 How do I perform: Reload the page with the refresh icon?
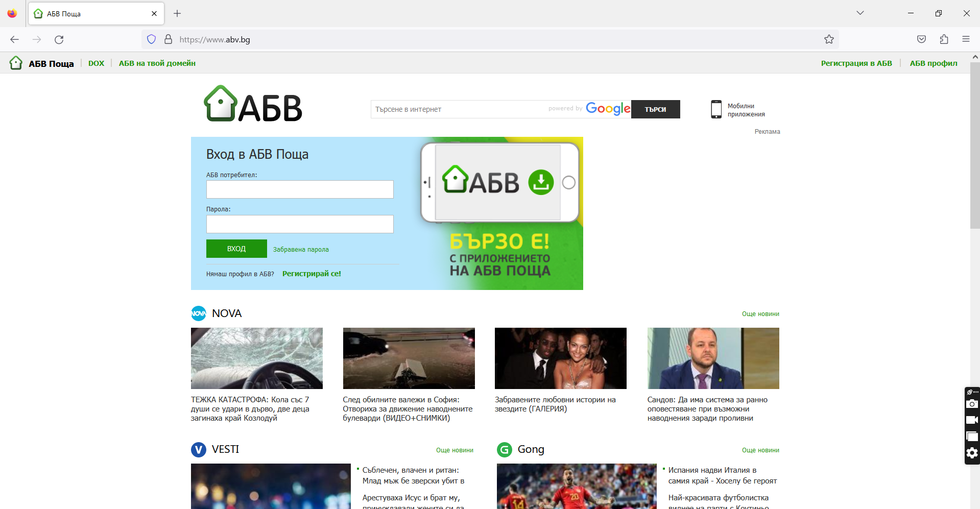[59, 39]
